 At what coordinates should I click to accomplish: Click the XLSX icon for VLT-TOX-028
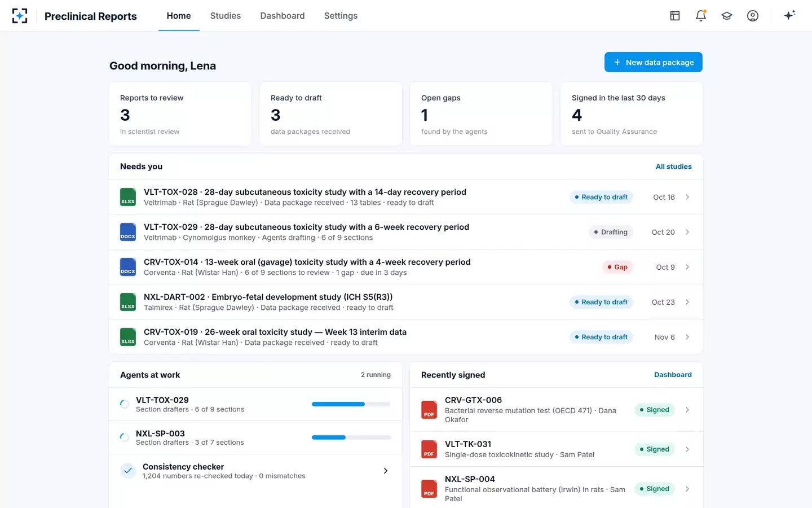(128, 197)
